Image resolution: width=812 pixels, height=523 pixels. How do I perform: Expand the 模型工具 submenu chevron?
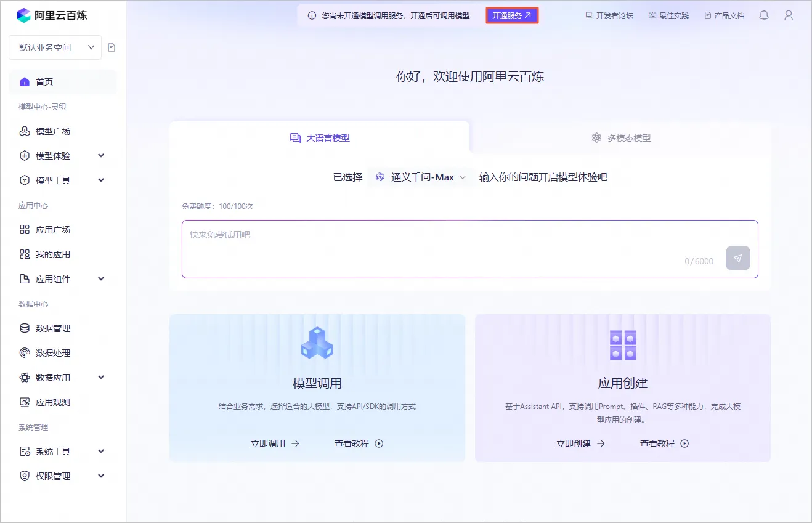tap(101, 180)
